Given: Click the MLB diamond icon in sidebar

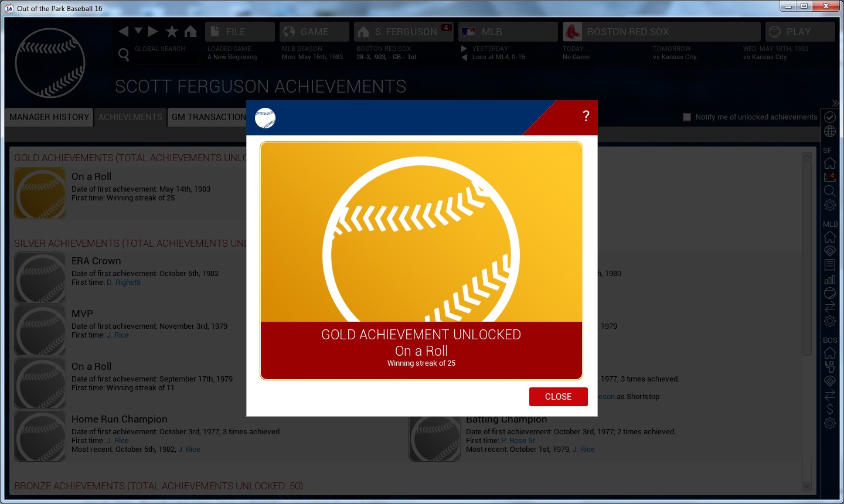Looking at the screenshot, I should 830,251.
